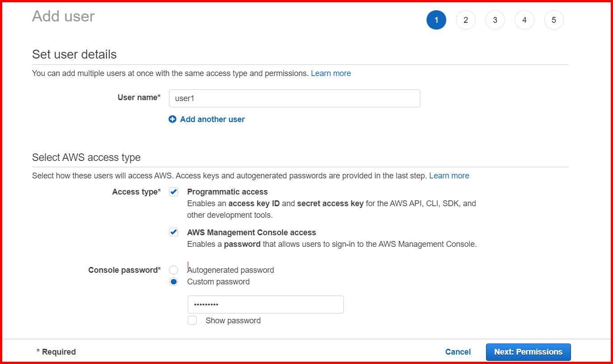Click the step 4 wizard circle
This screenshot has height=364, width=613.
pos(524,20)
